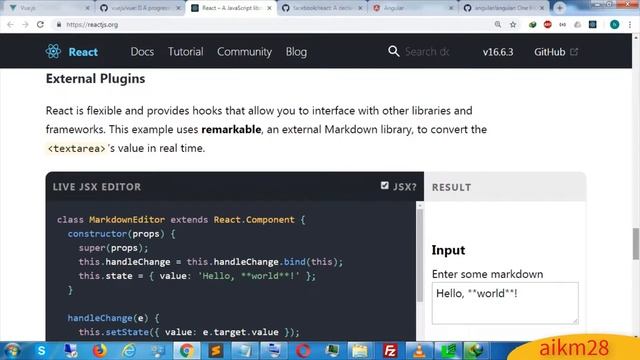Image resolution: width=640 pixels, height=360 pixels.
Task: Click in the Search docs field
Action: pyautogui.click(x=427, y=52)
